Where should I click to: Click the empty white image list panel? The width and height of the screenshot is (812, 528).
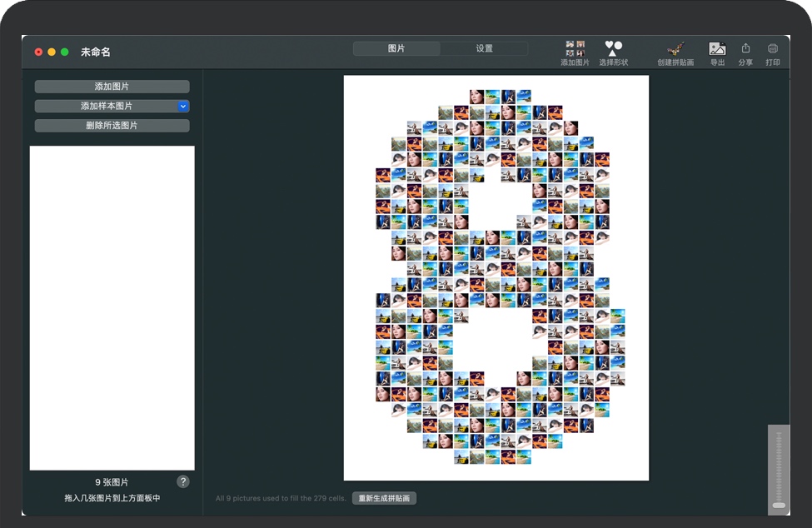point(112,308)
